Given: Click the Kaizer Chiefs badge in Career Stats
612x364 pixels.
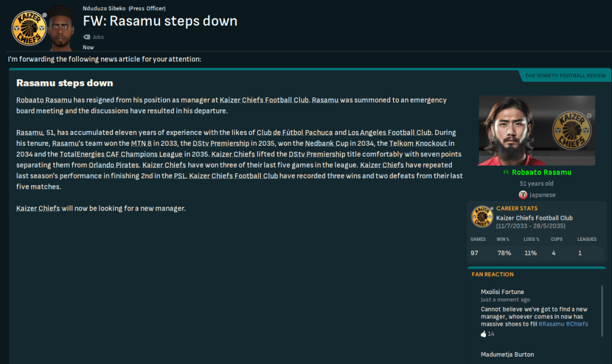Looking at the screenshot, I should point(482,217).
